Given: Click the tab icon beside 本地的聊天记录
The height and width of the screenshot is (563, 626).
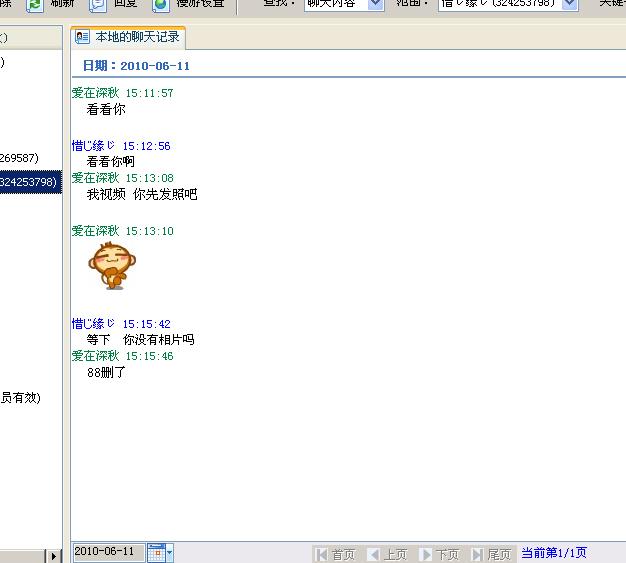Looking at the screenshot, I should click(x=83, y=37).
